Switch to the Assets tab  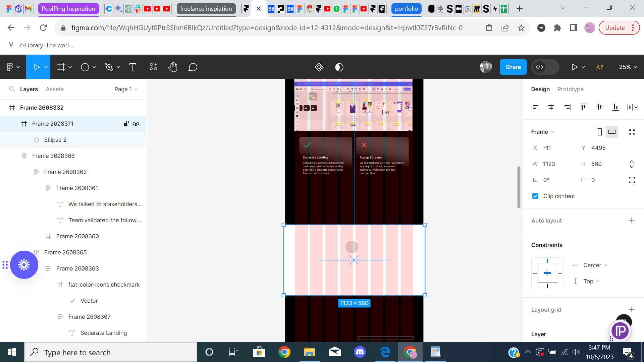tap(55, 89)
